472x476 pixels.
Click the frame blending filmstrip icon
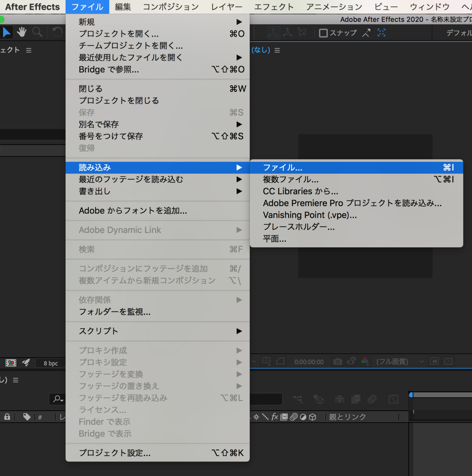pos(356,399)
